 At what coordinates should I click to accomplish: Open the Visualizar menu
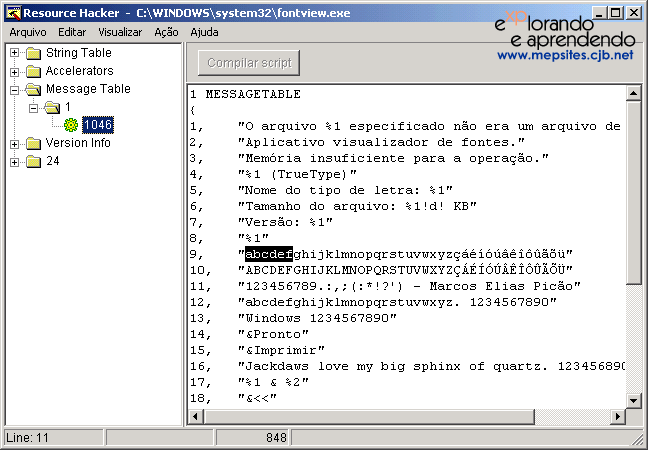click(x=120, y=32)
